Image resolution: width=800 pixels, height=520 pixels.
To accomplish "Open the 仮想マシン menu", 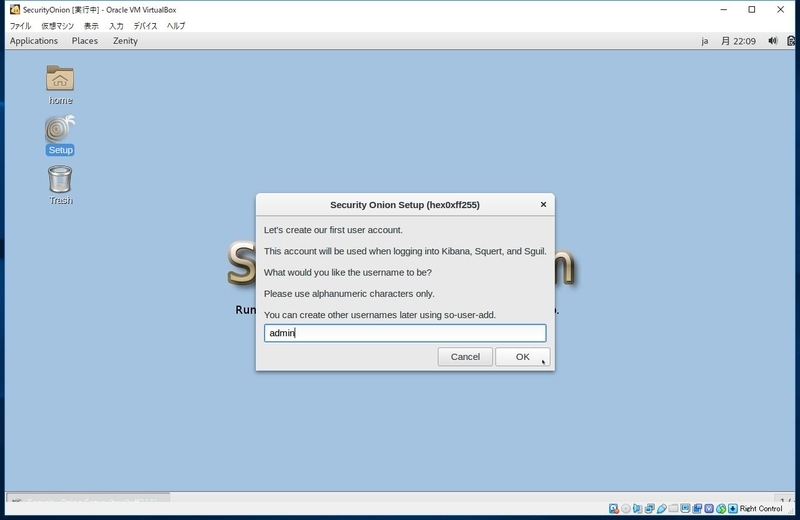I will pyautogui.click(x=58, y=26).
